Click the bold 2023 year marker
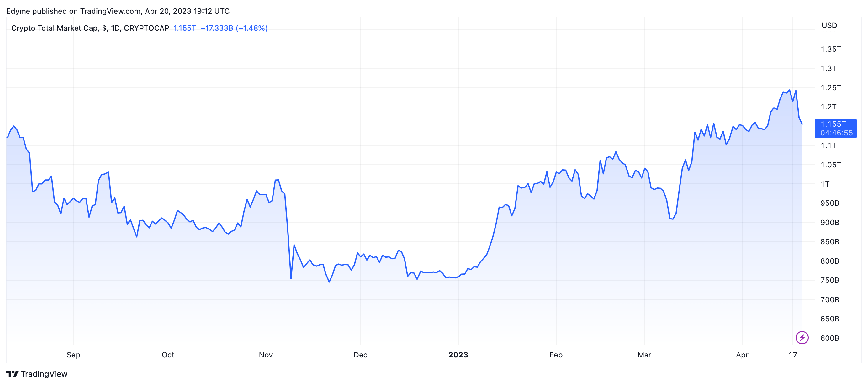 [x=458, y=355]
